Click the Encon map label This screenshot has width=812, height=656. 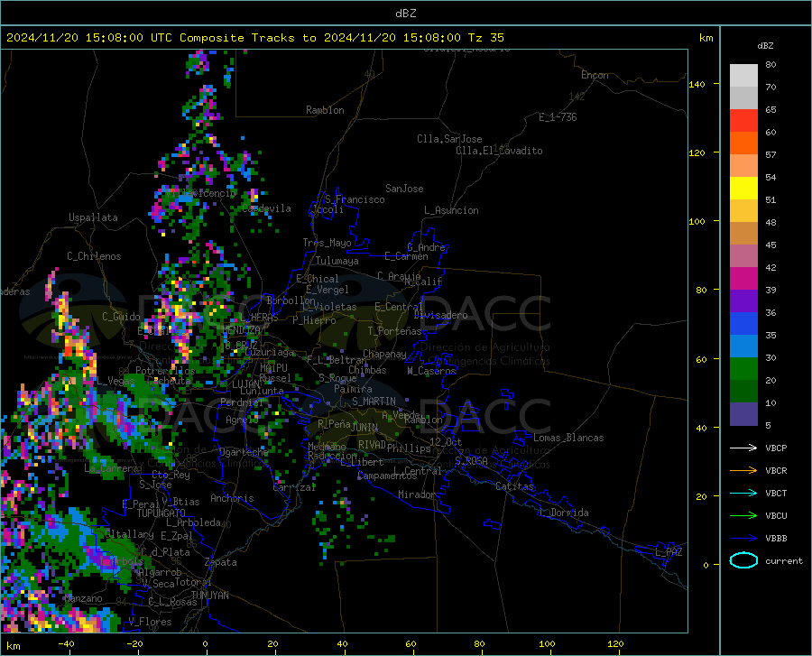(595, 75)
